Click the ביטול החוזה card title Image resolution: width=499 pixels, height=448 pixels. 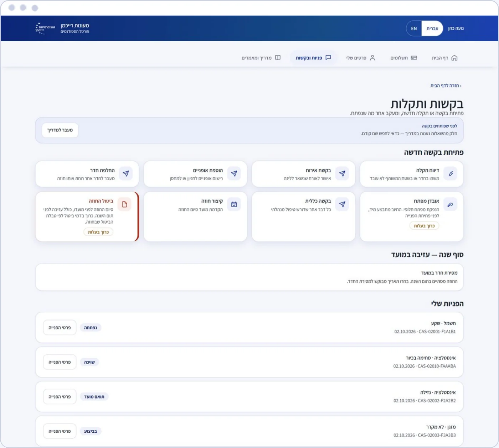pyautogui.click(x=101, y=201)
